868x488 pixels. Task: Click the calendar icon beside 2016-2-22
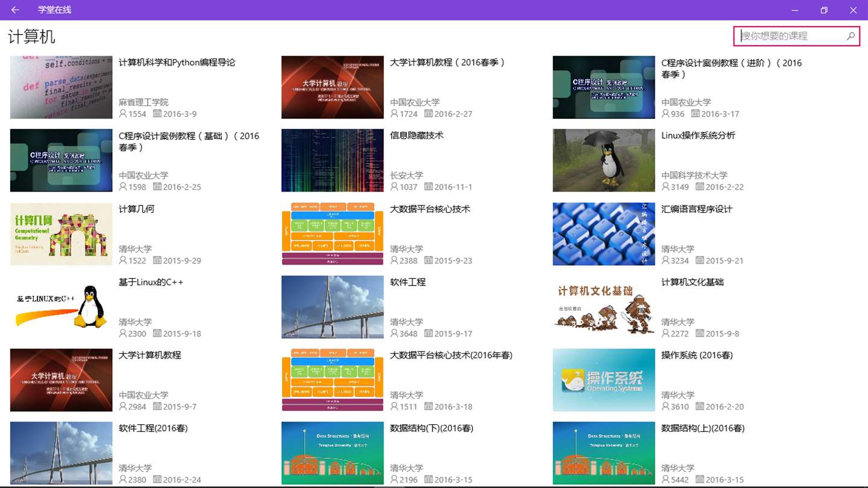coord(700,187)
